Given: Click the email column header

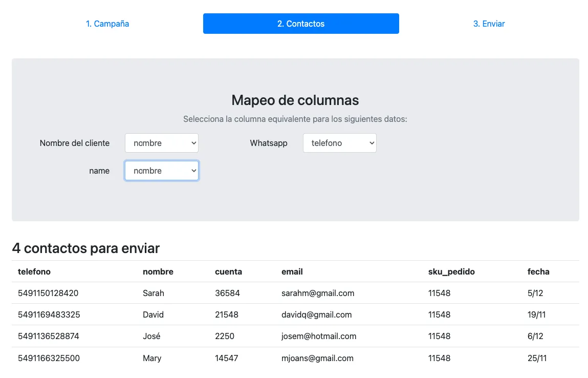Looking at the screenshot, I should tap(292, 272).
